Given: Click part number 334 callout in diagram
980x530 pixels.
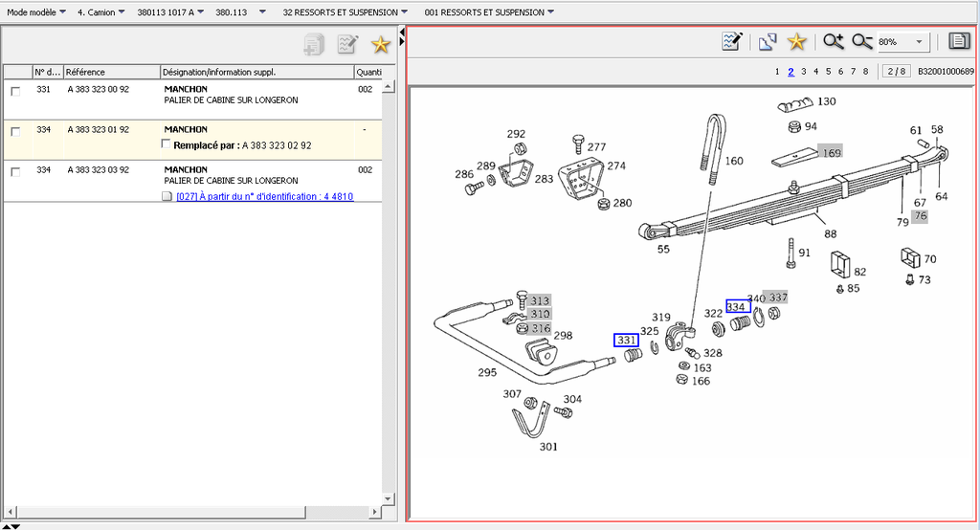Looking at the screenshot, I should (736, 307).
